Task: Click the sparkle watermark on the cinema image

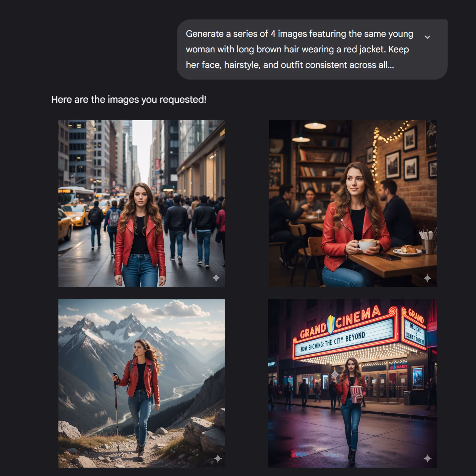Action: 427,459
